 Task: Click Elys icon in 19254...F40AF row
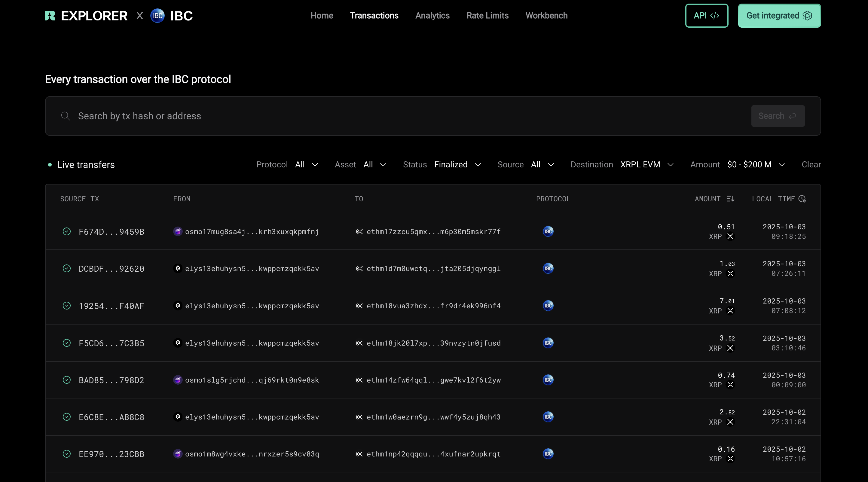tap(178, 306)
